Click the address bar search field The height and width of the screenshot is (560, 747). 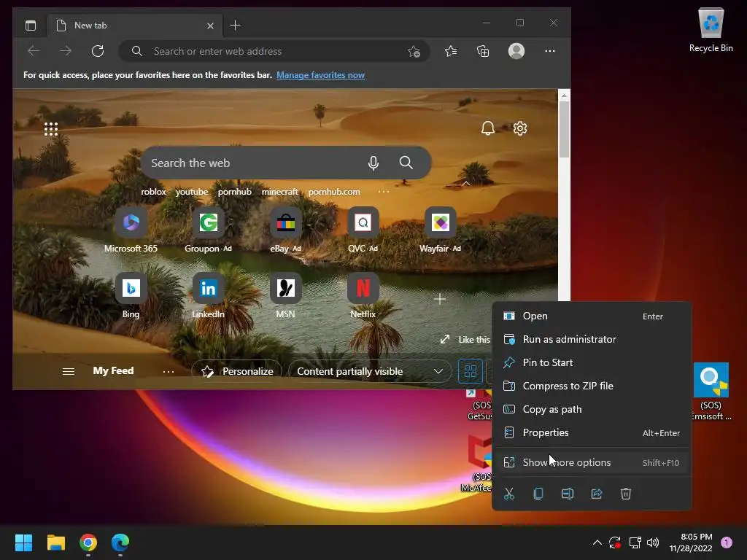coord(274,51)
